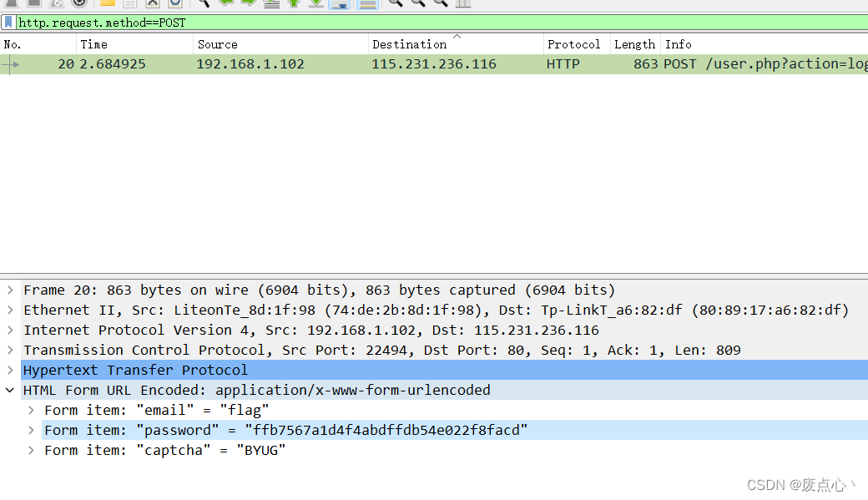Expand the password form item entry
Screen dimensions: 868x500
[x=29, y=430]
